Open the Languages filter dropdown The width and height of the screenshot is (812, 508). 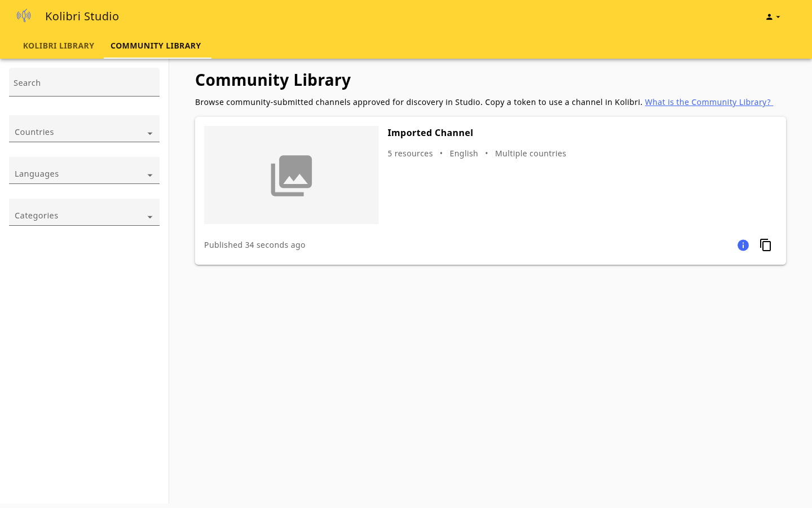point(84,170)
